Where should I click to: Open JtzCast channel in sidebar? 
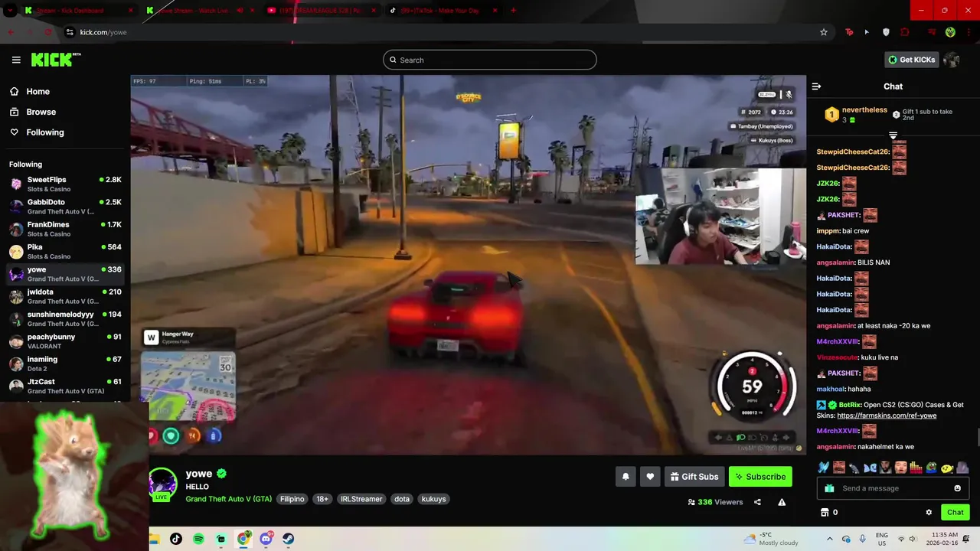pyautogui.click(x=65, y=386)
